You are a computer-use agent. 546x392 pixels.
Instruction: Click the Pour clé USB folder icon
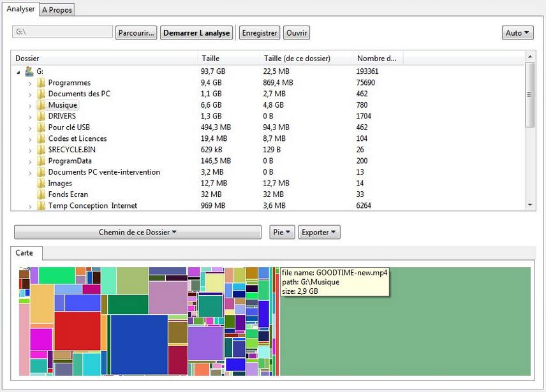coord(41,127)
